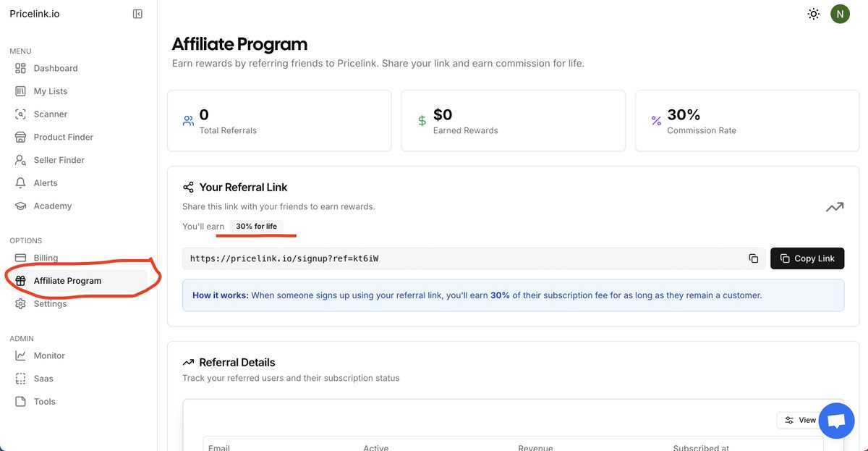Click the My Lists columns icon
The height and width of the screenshot is (451, 868).
pos(20,91)
